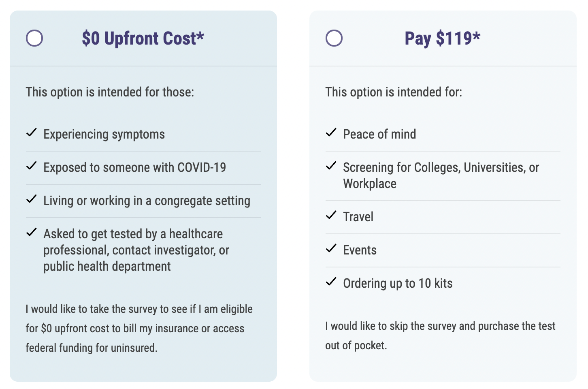Click the checkmark beside congregate setting item

(x=32, y=199)
